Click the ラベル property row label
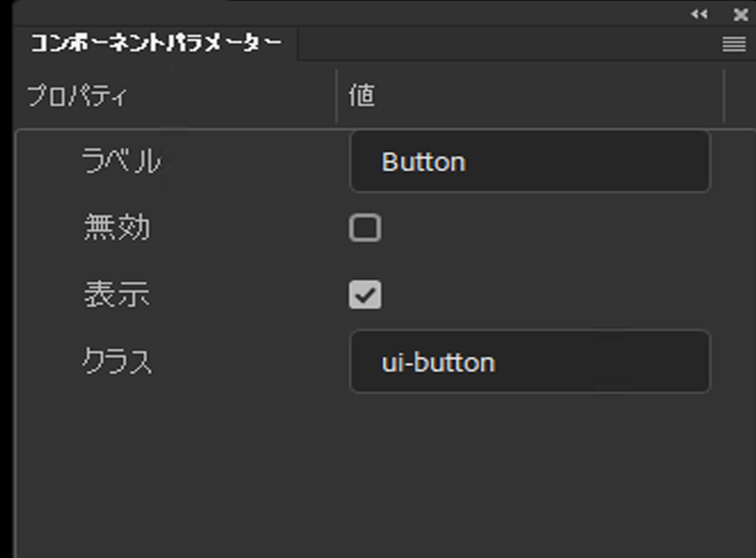This screenshot has height=558, width=756. (x=122, y=160)
